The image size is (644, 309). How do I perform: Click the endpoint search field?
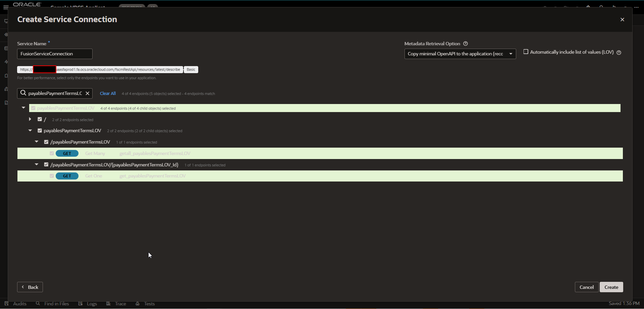click(x=55, y=94)
